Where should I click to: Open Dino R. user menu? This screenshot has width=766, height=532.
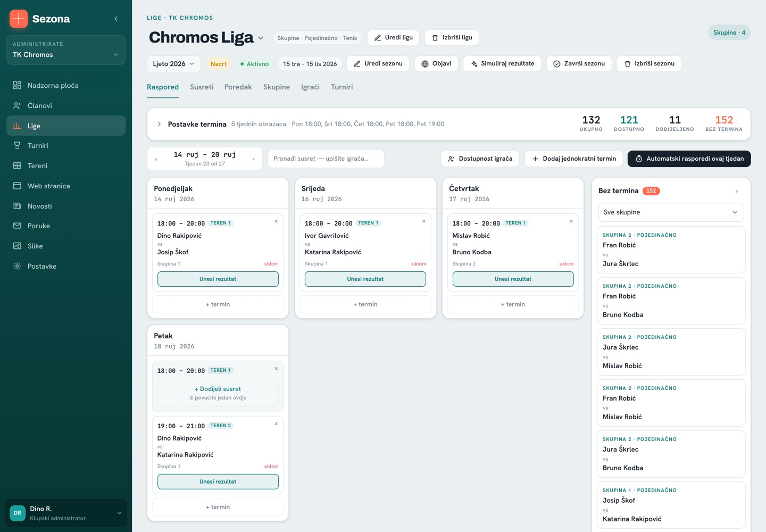click(66, 513)
